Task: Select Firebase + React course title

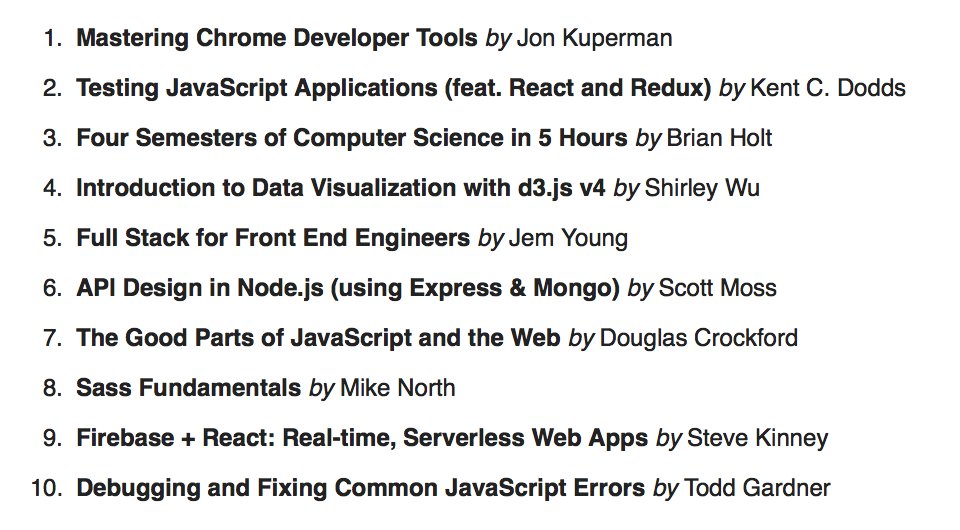Action: click(362, 438)
